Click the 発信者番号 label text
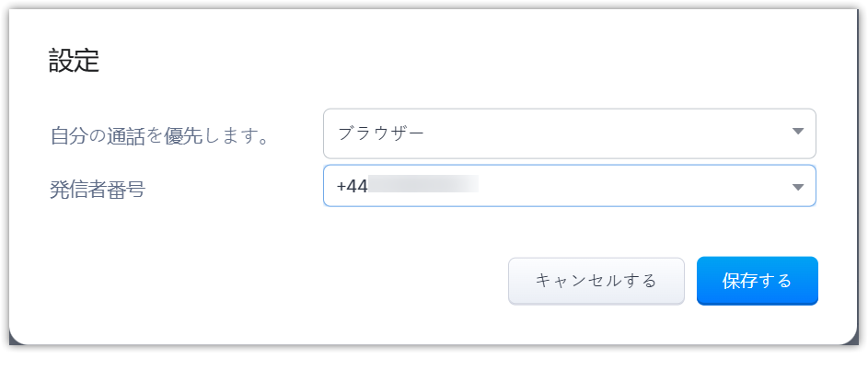Viewport: 868px width, 382px height. tap(97, 191)
